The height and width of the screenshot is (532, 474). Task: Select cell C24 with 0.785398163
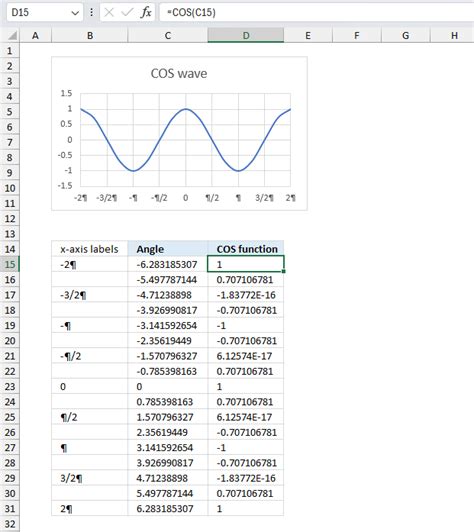(168, 402)
